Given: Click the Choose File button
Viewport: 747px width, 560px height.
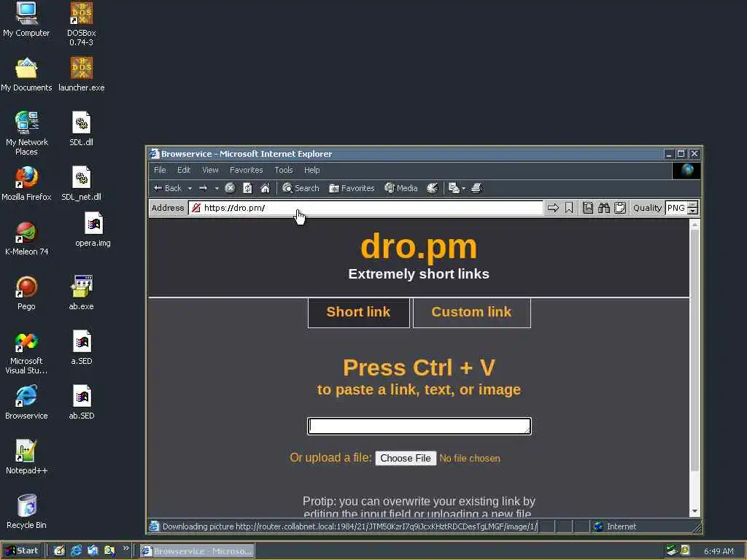Looking at the screenshot, I should 406,458.
